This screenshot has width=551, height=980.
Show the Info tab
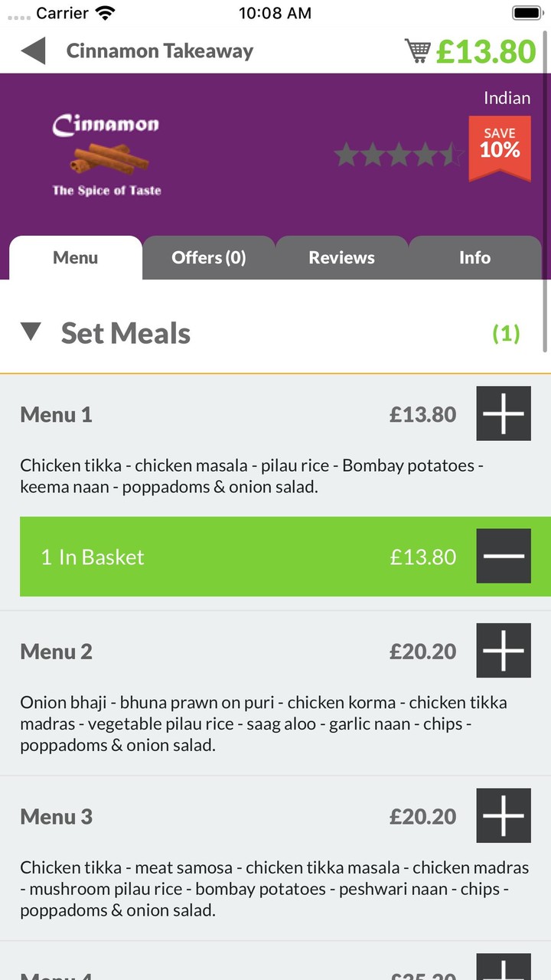click(474, 258)
